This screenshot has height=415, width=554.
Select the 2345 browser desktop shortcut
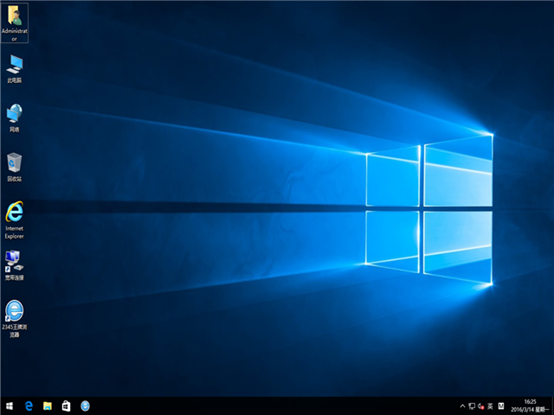pyautogui.click(x=14, y=319)
